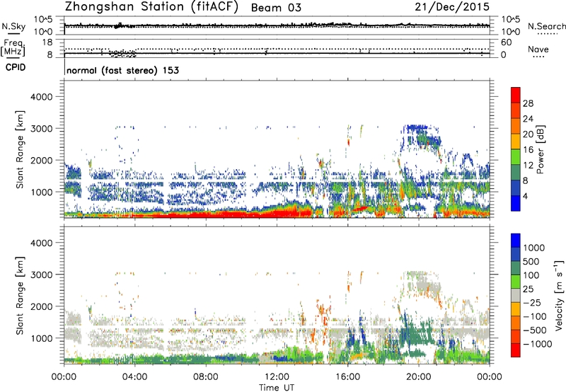Select the "500" label on the velocity color bar
The height and width of the screenshot is (392, 566).
531,261
